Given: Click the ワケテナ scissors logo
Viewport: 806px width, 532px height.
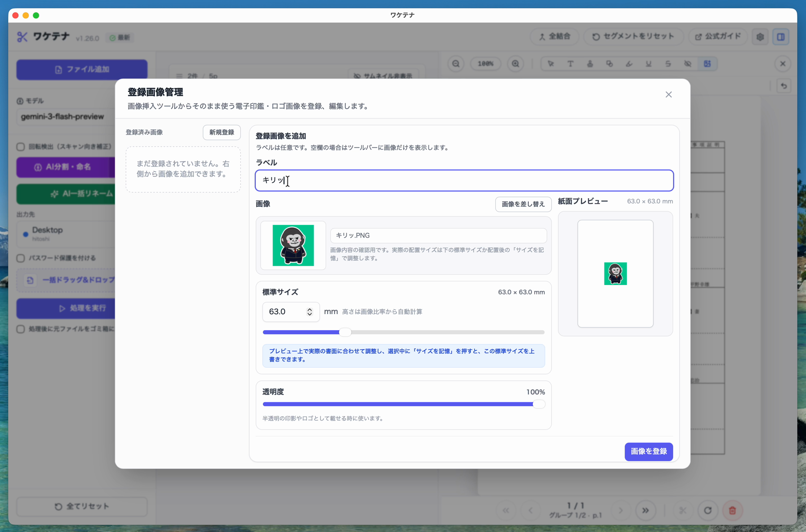Looking at the screenshot, I should 22,37.
